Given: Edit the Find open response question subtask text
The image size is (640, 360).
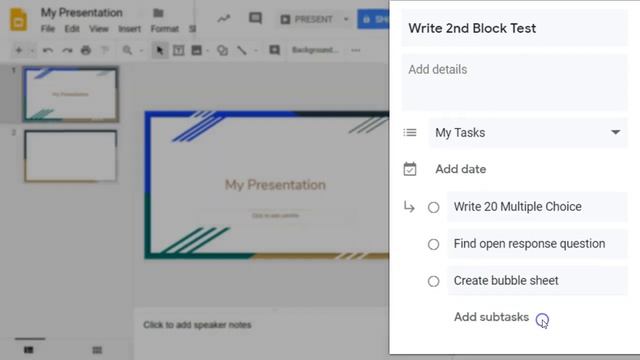Looking at the screenshot, I should [x=537, y=244].
